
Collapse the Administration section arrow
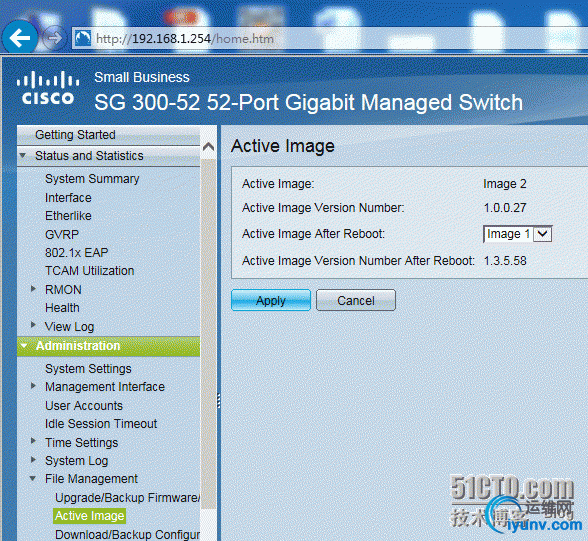pos(24,345)
